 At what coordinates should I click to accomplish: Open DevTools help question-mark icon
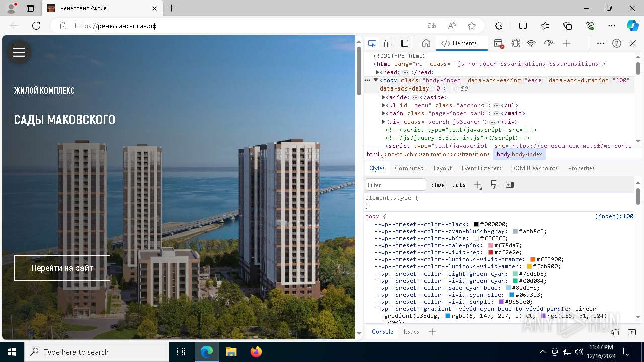[x=617, y=43]
